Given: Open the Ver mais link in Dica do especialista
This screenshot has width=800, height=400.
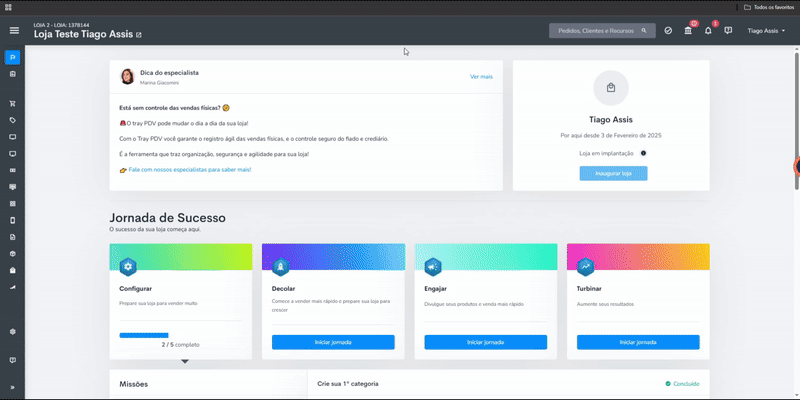Looking at the screenshot, I should (x=481, y=77).
